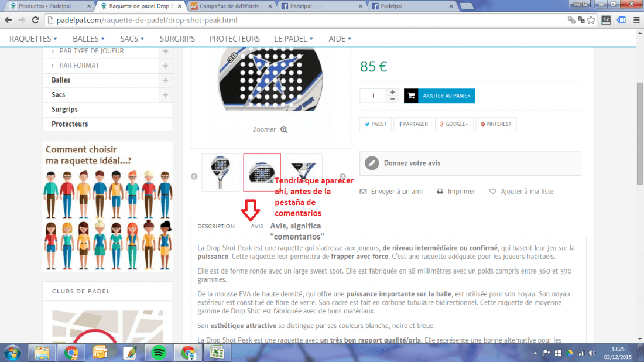Increase quantity with the plus stepper

(393, 93)
